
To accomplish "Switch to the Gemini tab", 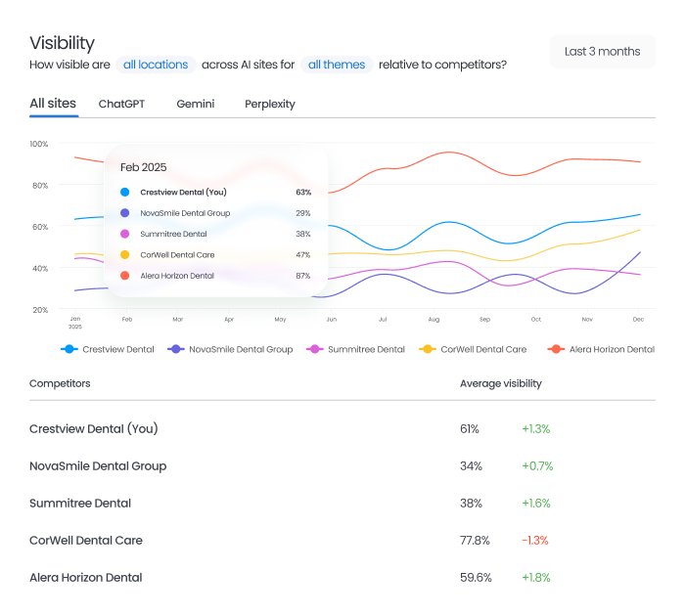I will (196, 104).
